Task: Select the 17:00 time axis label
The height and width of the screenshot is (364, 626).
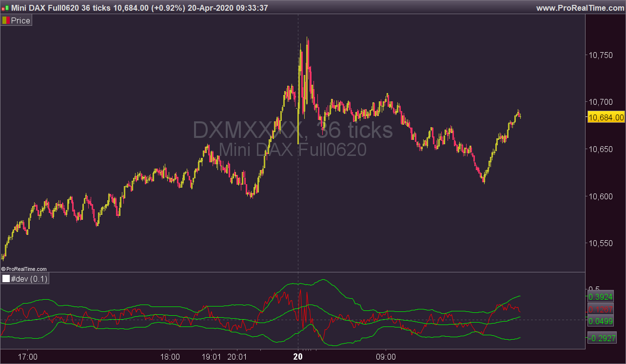Action: (28, 357)
